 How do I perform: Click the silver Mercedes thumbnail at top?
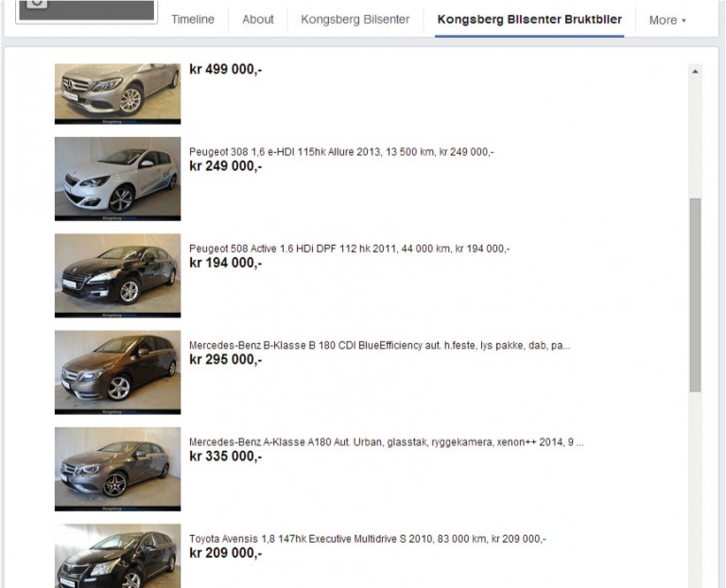pos(117,93)
